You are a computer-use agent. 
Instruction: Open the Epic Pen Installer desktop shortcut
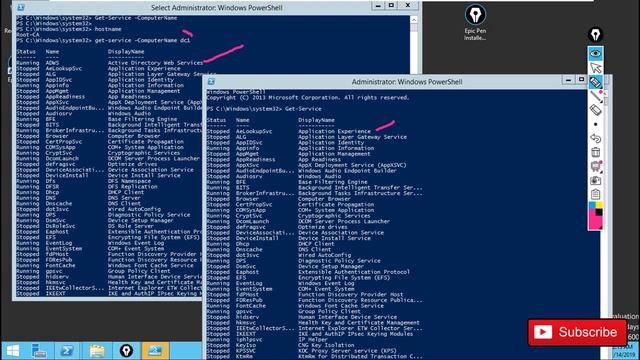tap(475, 22)
